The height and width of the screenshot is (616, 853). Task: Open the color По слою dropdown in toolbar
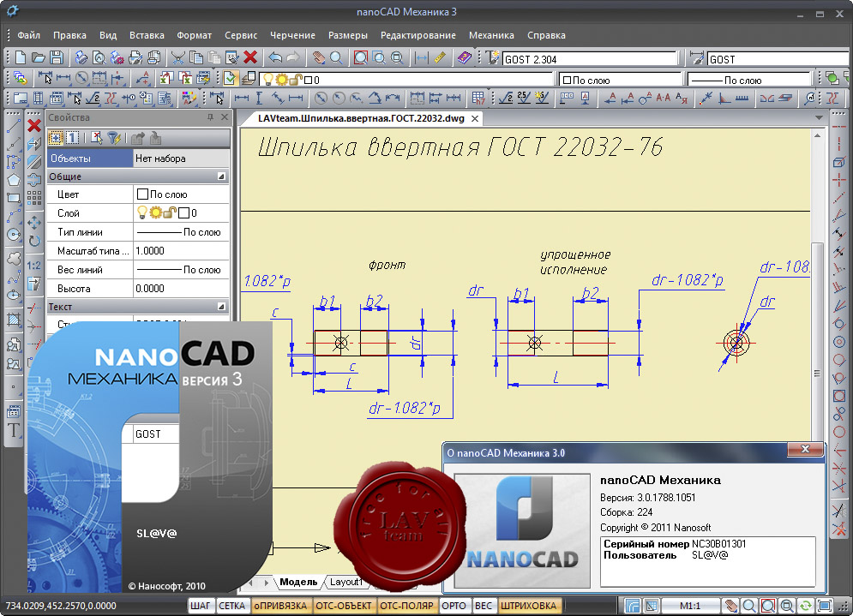tap(620, 80)
